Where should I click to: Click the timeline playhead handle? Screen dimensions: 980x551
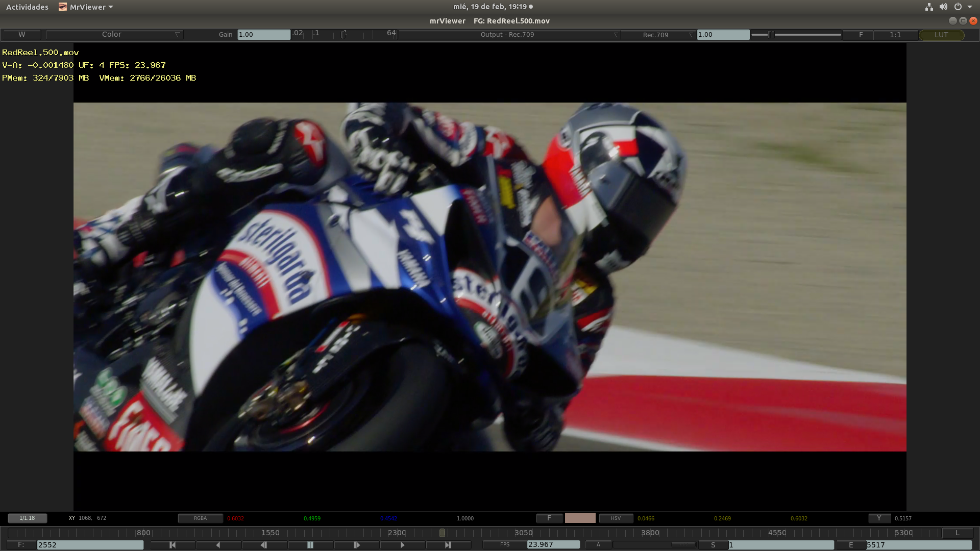[442, 533]
